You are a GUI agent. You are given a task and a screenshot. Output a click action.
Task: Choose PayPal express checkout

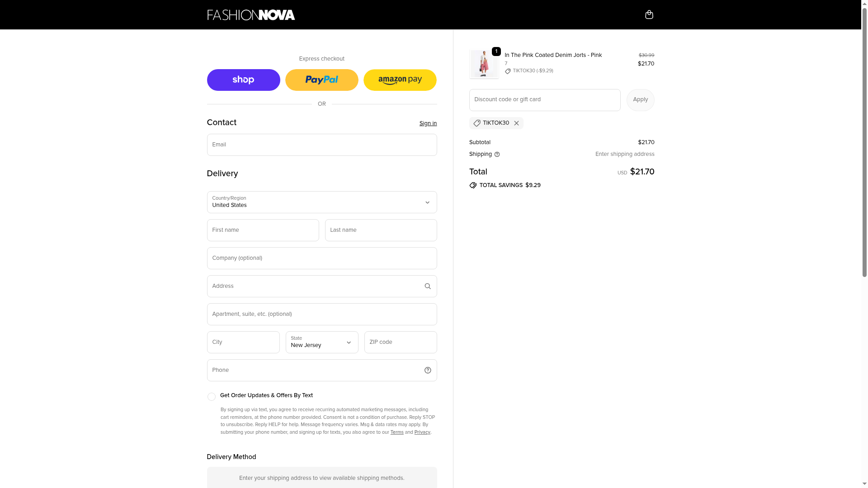[321, 80]
